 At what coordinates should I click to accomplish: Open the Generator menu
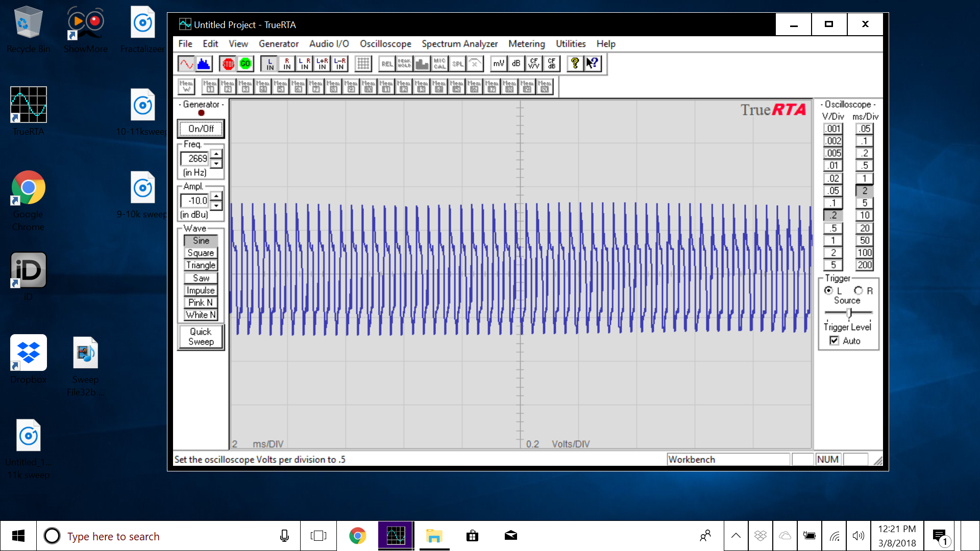[278, 44]
